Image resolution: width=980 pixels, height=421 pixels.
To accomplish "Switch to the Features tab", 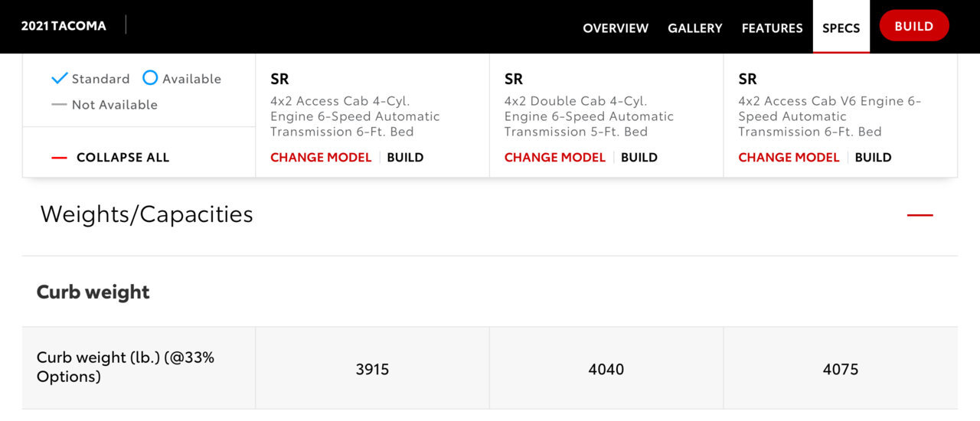I will point(772,28).
